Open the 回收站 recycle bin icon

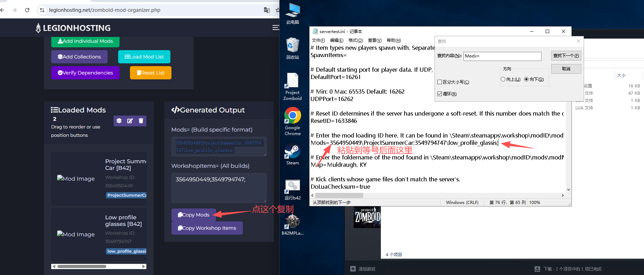pyautogui.click(x=292, y=48)
